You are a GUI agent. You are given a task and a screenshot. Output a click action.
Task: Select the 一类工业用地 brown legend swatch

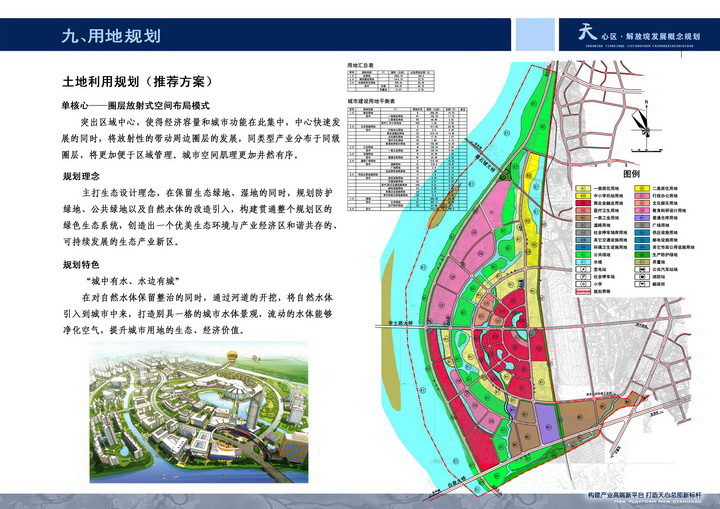click(583, 218)
